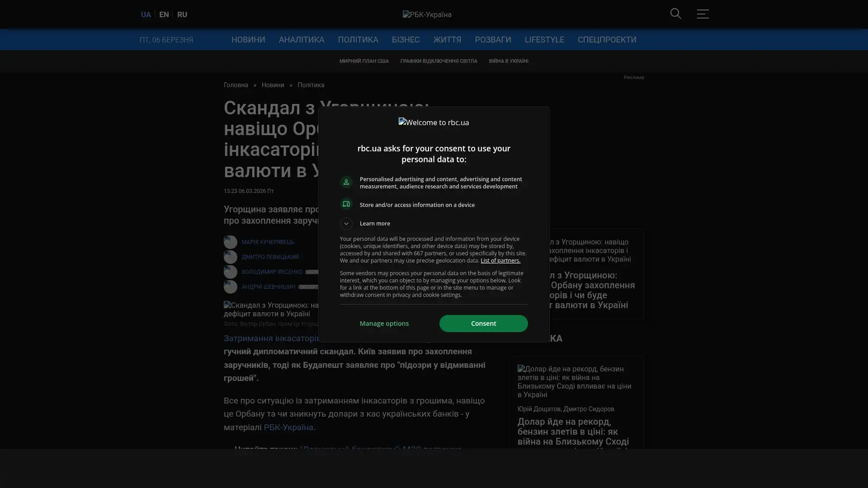
Task: Click the Manage options button
Action: click(x=384, y=324)
